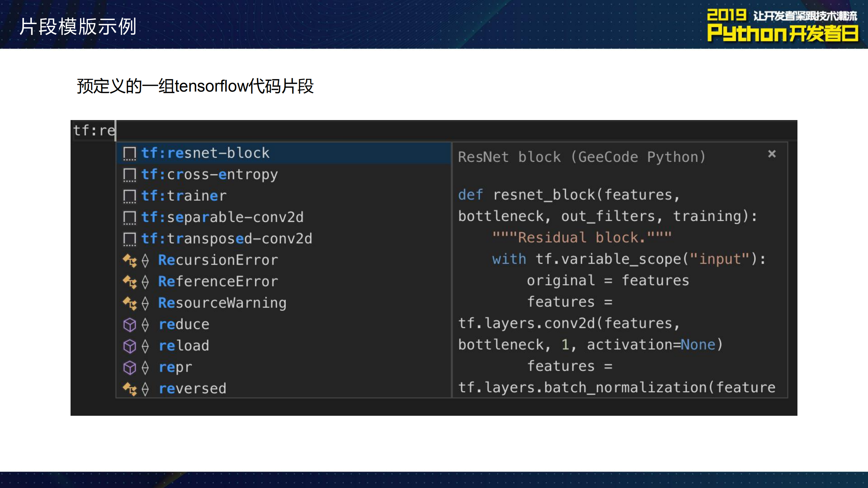Select the reload completion entry
The image size is (868, 488).
click(184, 346)
